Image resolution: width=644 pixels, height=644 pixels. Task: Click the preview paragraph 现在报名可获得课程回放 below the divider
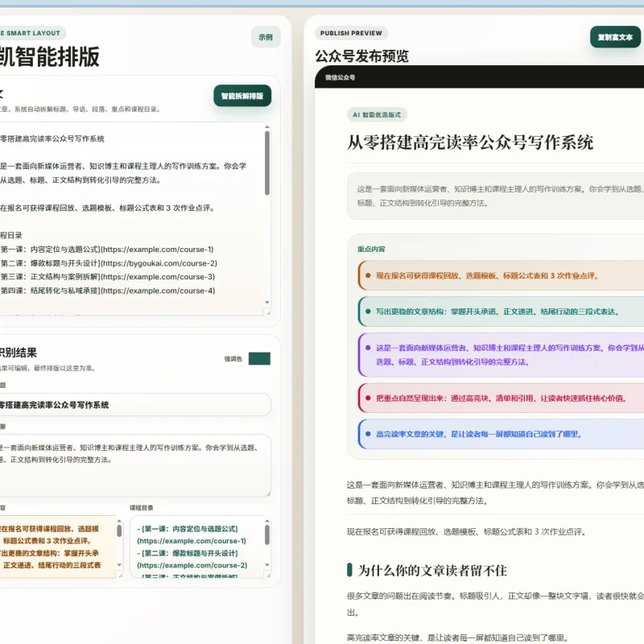pyautogui.click(x=466, y=532)
